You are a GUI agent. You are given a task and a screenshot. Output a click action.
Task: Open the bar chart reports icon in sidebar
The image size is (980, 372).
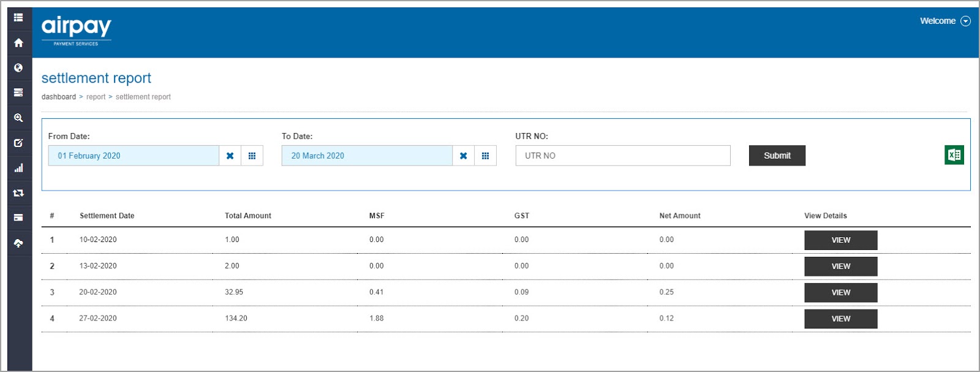18,168
